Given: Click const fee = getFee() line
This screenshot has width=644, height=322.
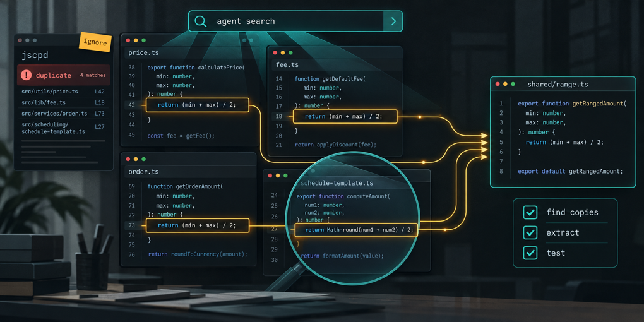Looking at the screenshot, I should pos(181,136).
